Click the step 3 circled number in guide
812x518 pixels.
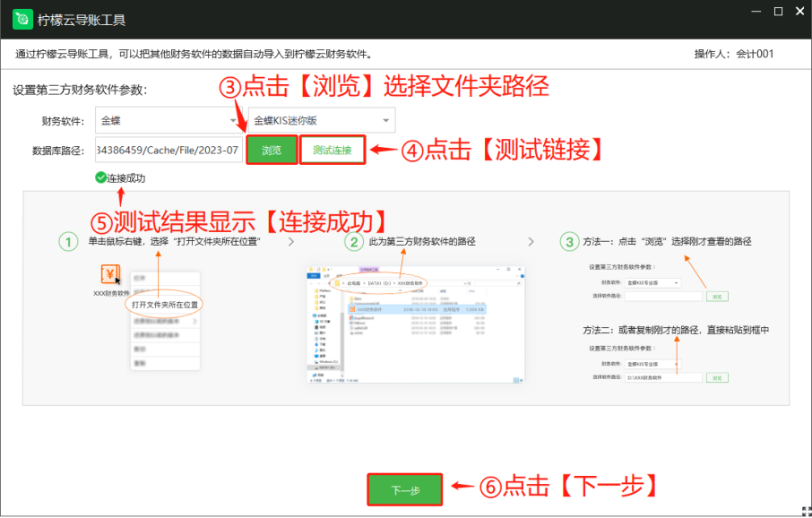pos(569,241)
